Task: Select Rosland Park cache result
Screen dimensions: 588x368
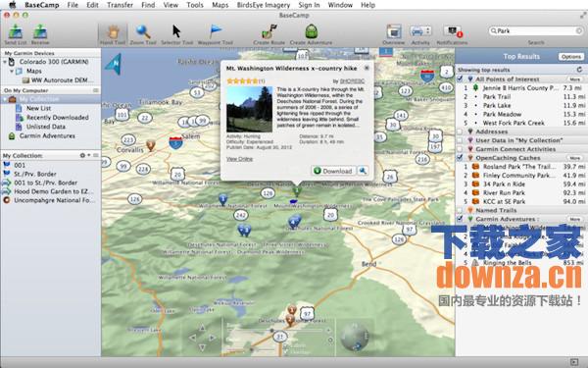Action: [x=522, y=167]
